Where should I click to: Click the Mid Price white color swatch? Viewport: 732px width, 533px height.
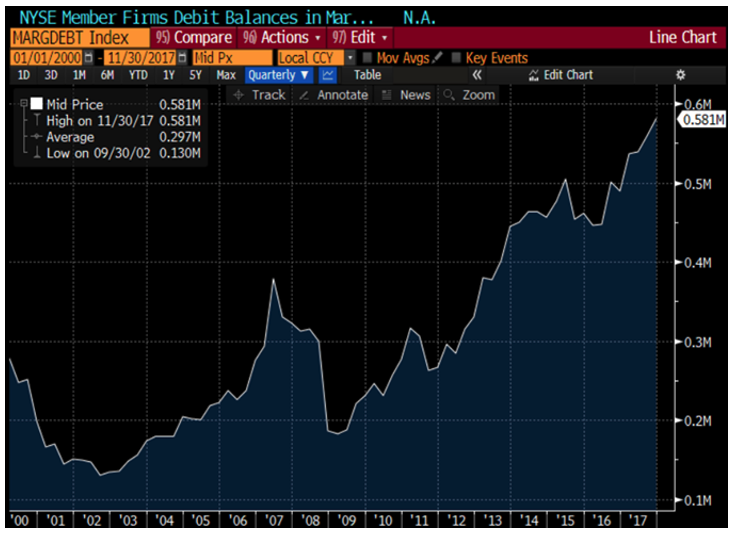pyautogui.click(x=36, y=104)
